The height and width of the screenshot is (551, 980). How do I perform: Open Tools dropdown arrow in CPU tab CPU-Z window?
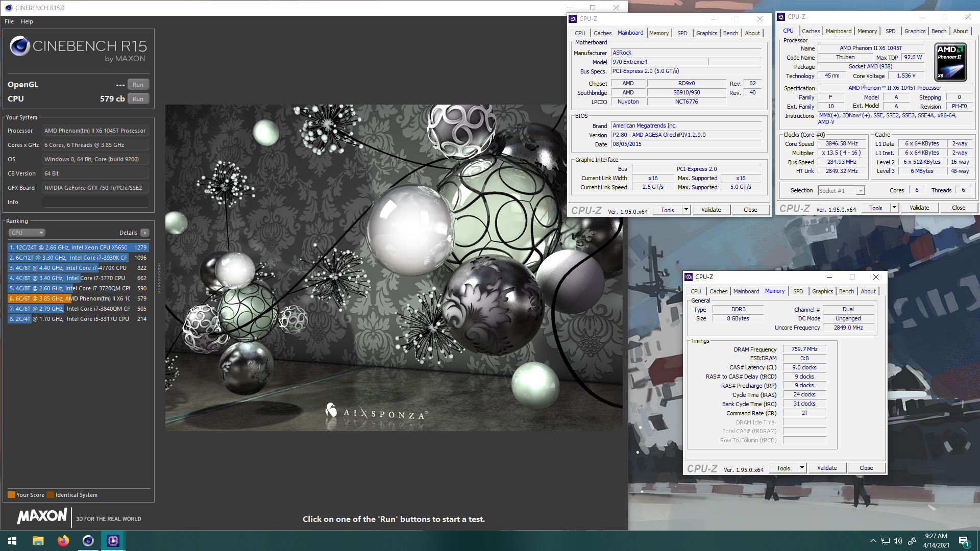click(894, 208)
